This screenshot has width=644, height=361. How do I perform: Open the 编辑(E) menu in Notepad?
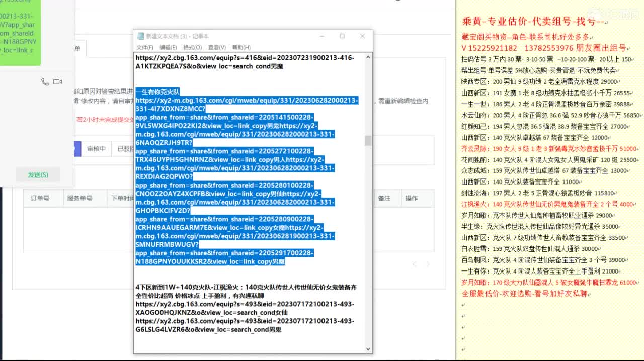point(168,47)
